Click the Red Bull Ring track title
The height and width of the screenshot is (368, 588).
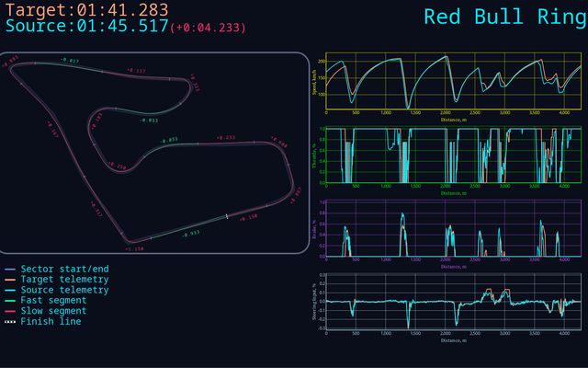[501, 17]
